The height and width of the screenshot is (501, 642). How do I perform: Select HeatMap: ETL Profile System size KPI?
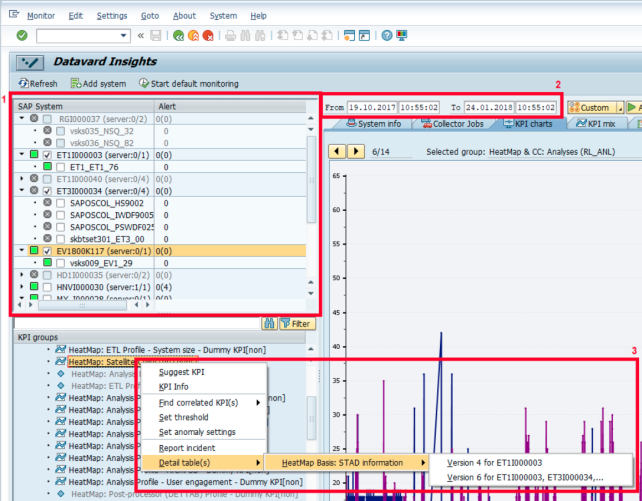coord(167,350)
